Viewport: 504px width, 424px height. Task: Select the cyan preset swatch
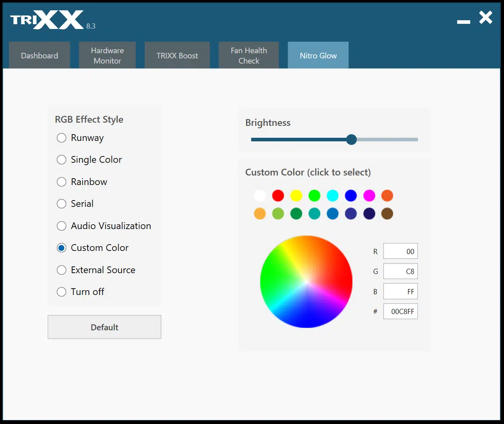pyautogui.click(x=333, y=195)
